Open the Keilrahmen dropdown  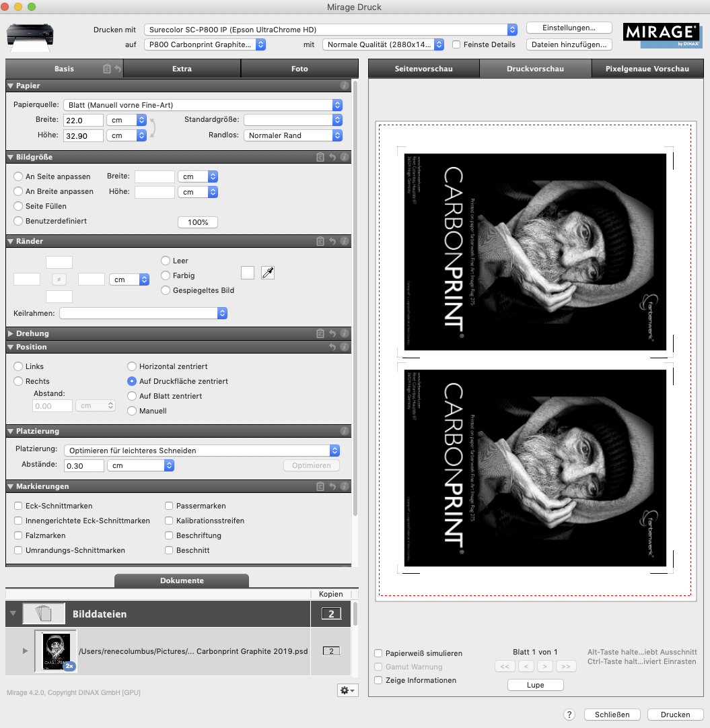pyautogui.click(x=143, y=313)
